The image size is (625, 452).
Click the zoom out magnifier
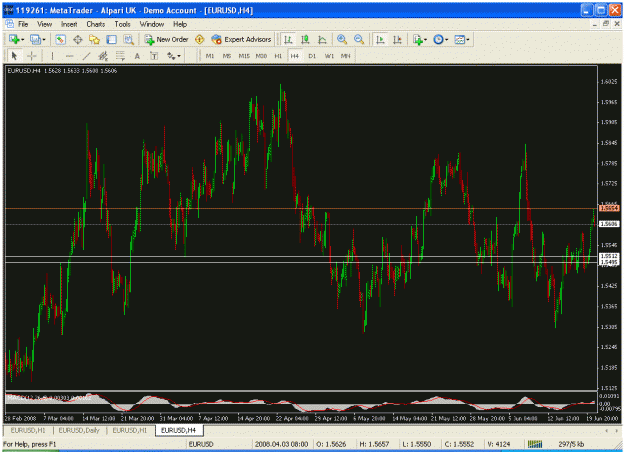(x=359, y=39)
